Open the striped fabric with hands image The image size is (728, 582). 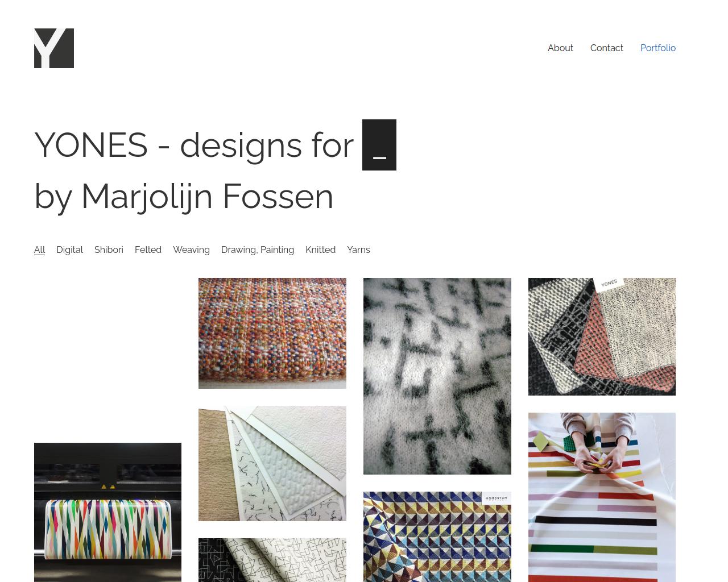click(602, 497)
